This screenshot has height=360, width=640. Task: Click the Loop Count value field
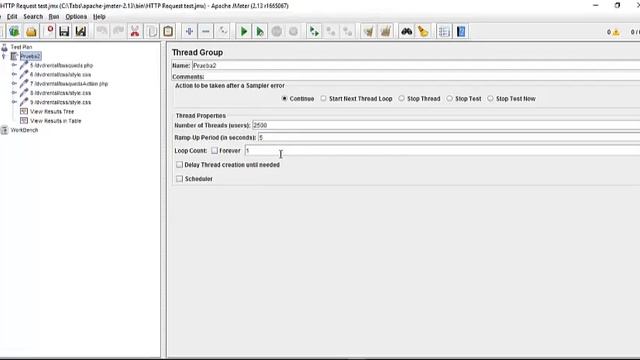point(442,151)
